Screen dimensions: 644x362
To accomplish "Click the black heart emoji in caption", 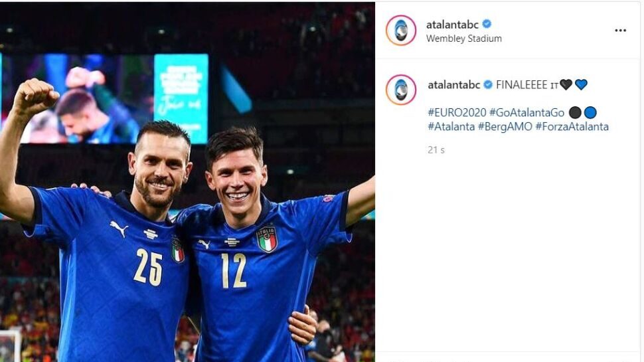I will [x=566, y=84].
